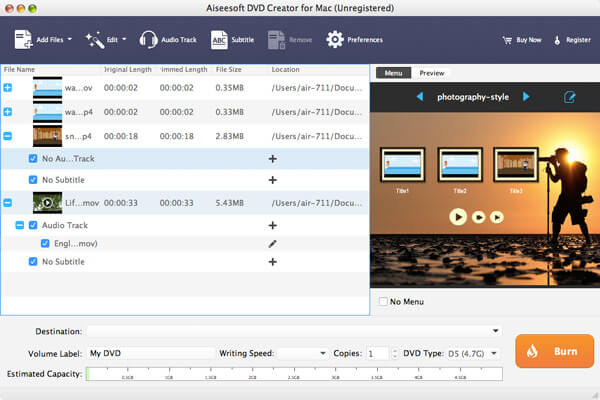Click pencil icon for Engl...mov audio
This screenshot has width=600, height=400.
[x=272, y=244]
